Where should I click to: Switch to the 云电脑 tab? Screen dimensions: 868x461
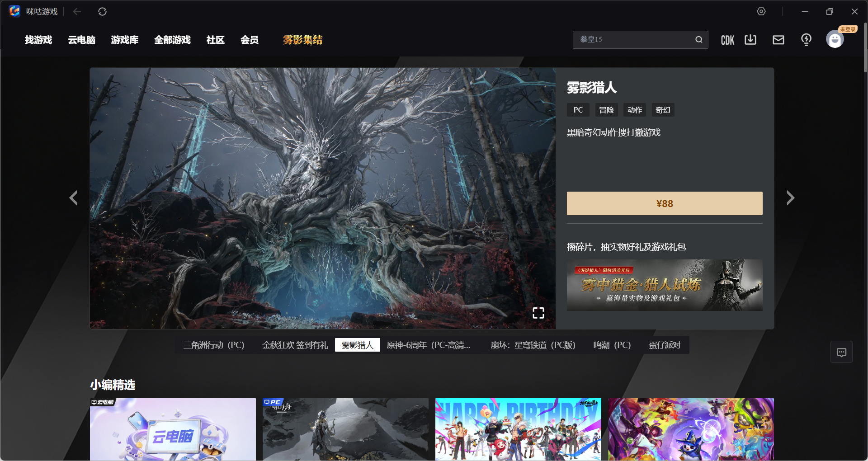click(x=82, y=40)
